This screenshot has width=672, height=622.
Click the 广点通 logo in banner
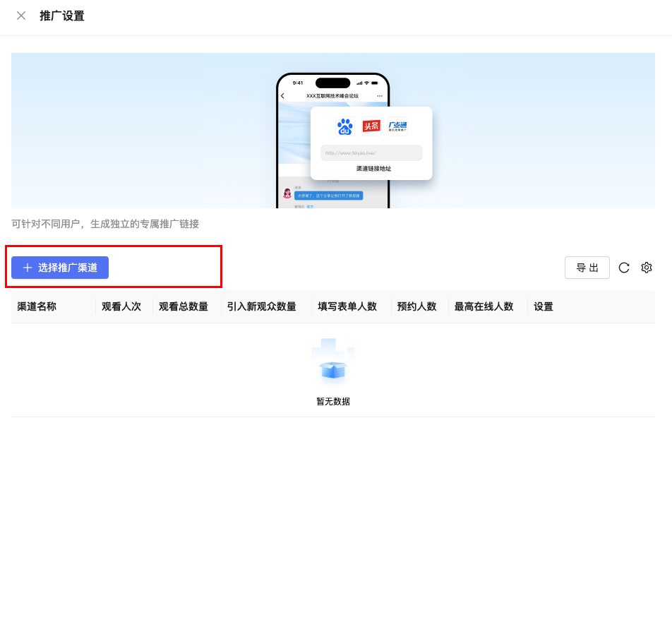click(397, 126)
